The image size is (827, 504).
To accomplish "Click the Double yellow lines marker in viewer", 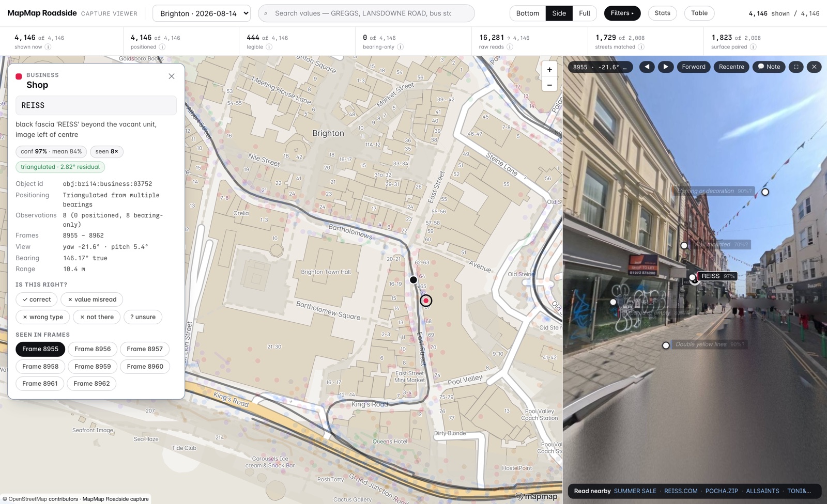I will [x=666, y=345].
